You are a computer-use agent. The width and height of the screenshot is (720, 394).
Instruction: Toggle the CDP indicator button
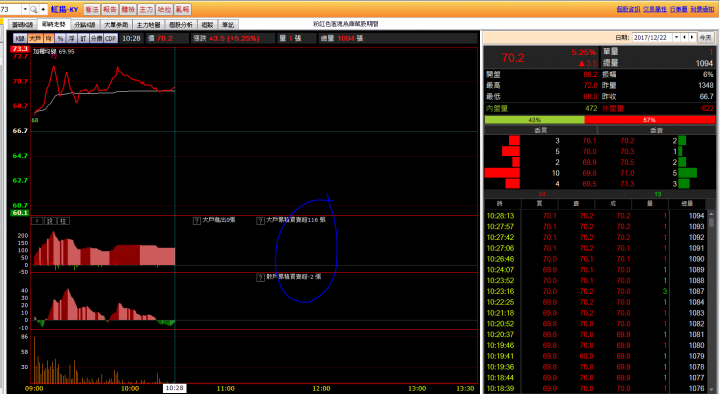pyautogui.click(x=111, y=39)
